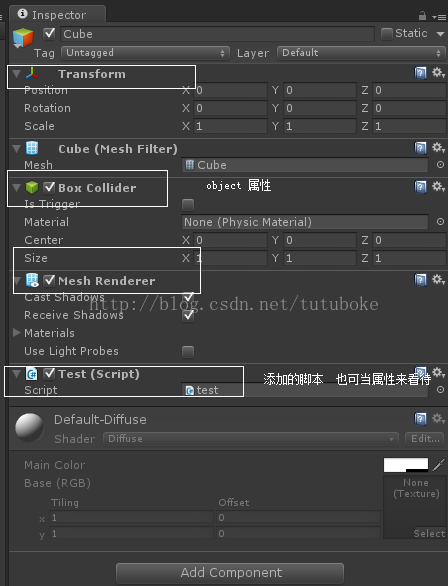Screen dimensions: 448x586
Task: Enable Use Light Probes checkbox
Action: click(x=188, y=352)
